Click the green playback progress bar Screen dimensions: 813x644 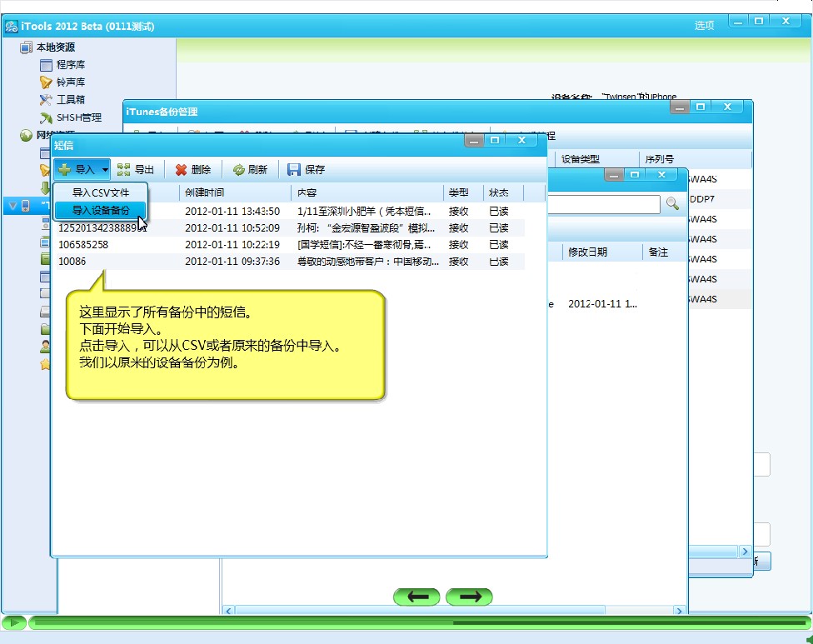click(x=416, y=622)
